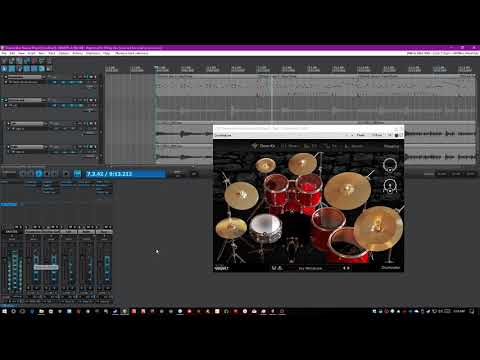
Task: Toggle the metronome toolbar icon
Action: click(49, 61)
